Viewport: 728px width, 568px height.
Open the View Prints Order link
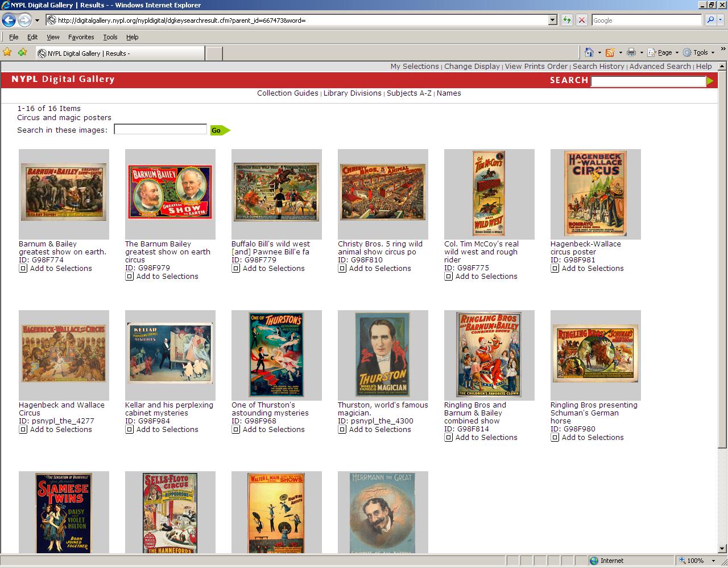point(536,67)
